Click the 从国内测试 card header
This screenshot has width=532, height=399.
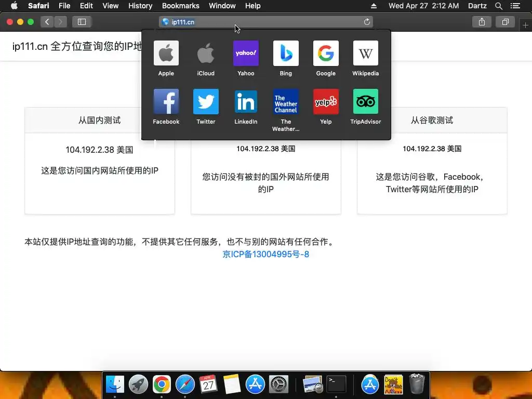(x=99, y=120)
